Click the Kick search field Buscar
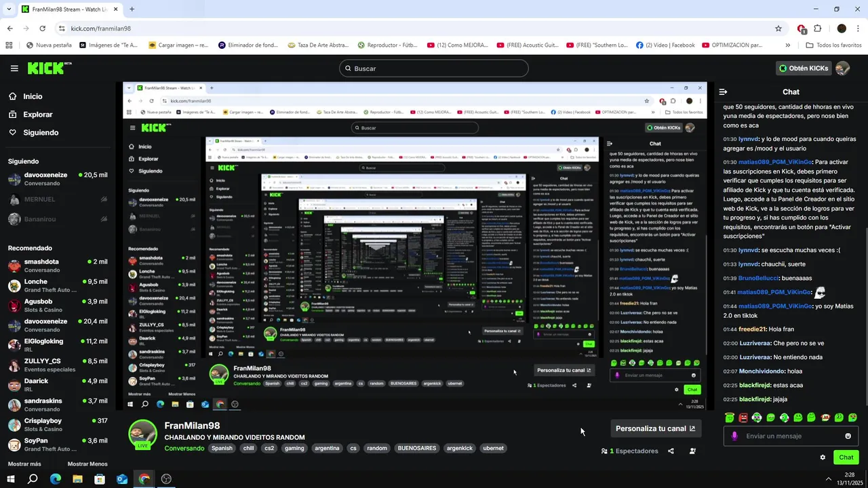The height and width of the screenshot is (488, 868). [434, 68]
